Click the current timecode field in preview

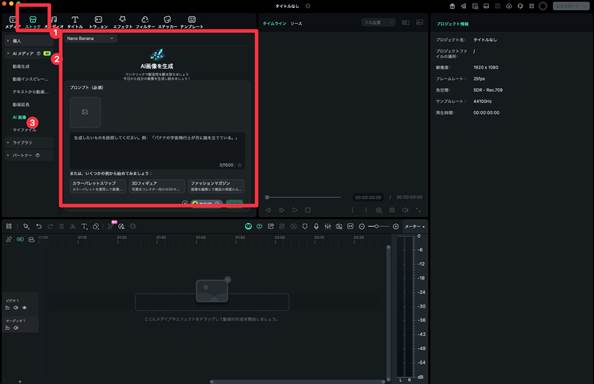pos(368,197)
